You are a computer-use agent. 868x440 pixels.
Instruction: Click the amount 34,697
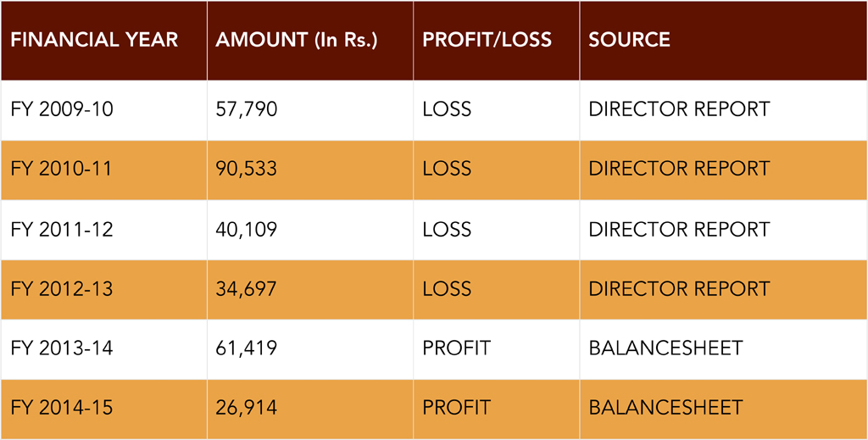(247, 288)
